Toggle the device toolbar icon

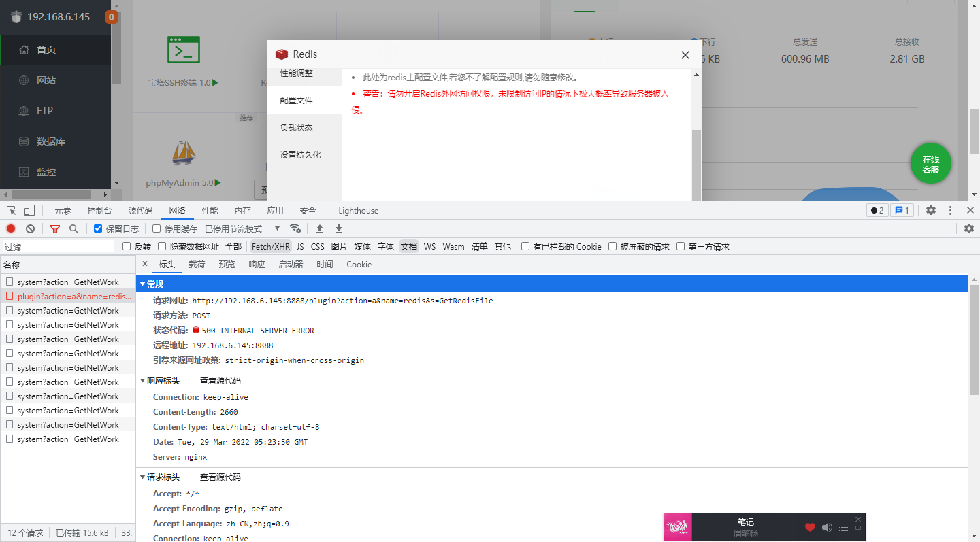[x=29, y=211]
